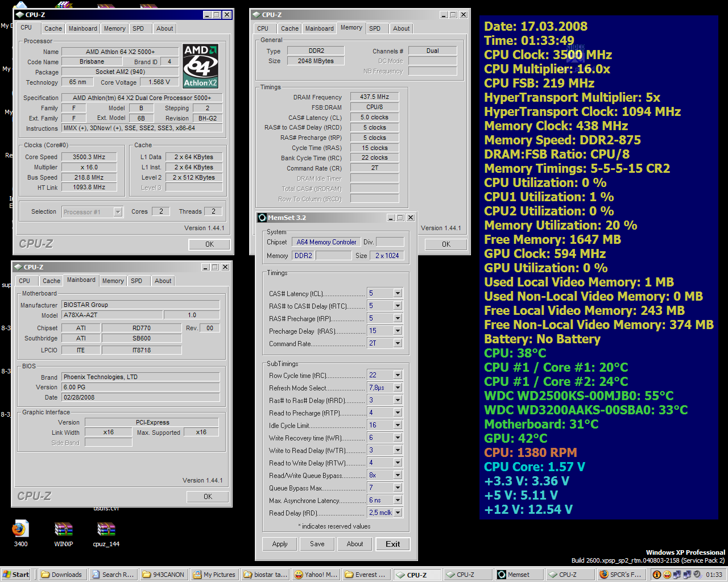This screenshot has height=582, width=728.
Task: Open Queue Bypass Max dropdown
Action: [398, 488]
